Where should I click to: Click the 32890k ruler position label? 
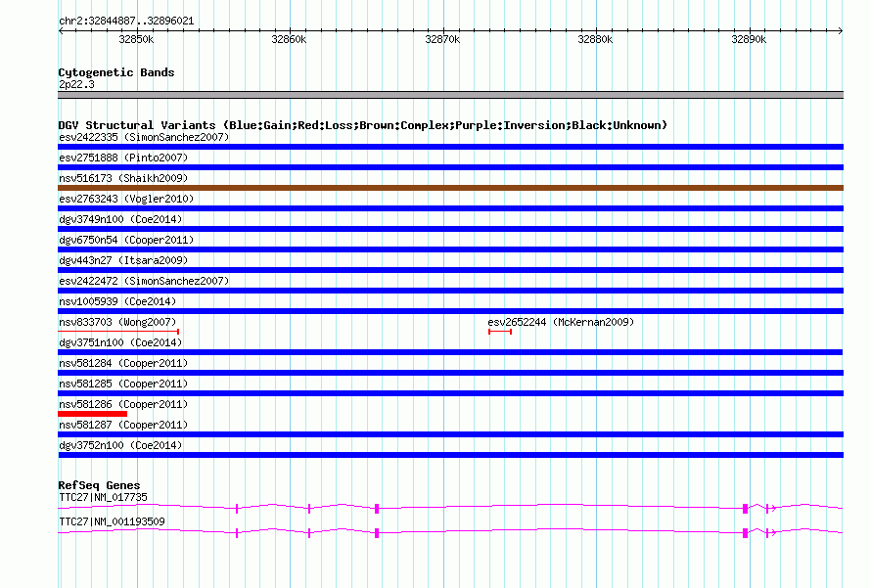[x=749, y=39]
